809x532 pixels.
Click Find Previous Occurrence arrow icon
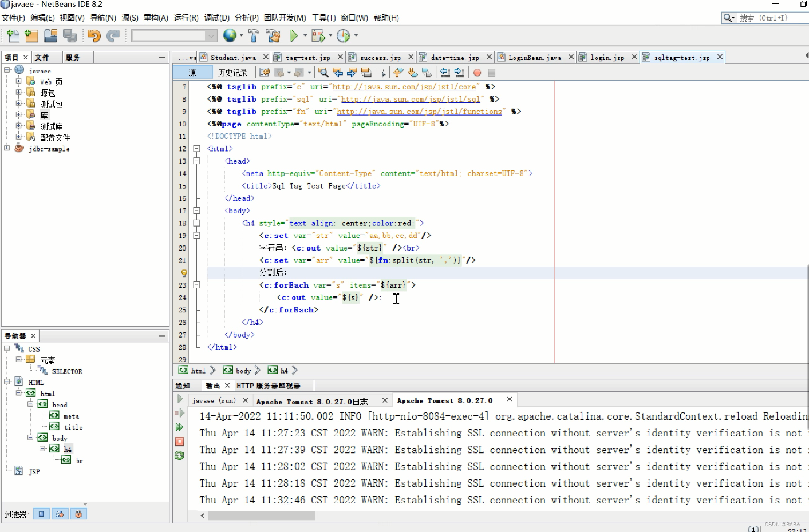(338, 72)
